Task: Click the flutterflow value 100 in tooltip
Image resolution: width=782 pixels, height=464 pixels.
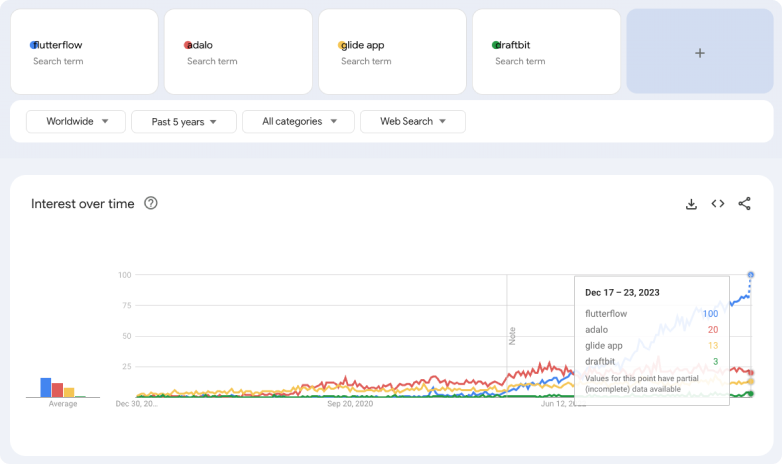Action: click(x=710, y=314)
